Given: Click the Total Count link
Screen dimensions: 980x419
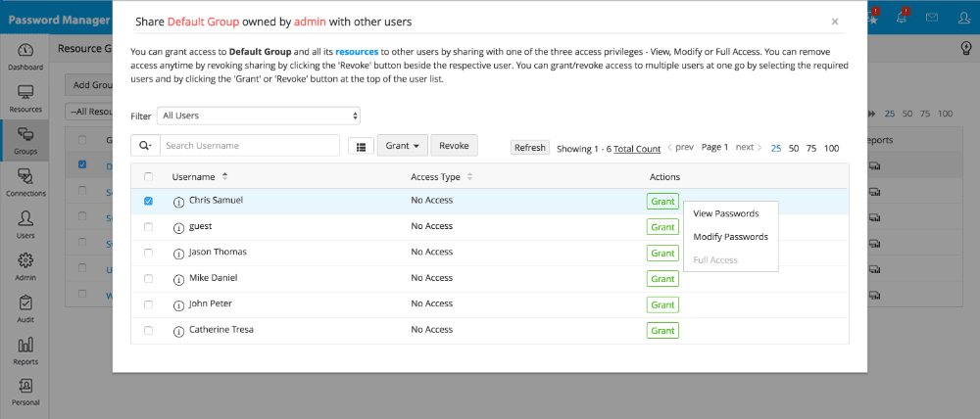Looking at the screenshot, I should (637, 149).
